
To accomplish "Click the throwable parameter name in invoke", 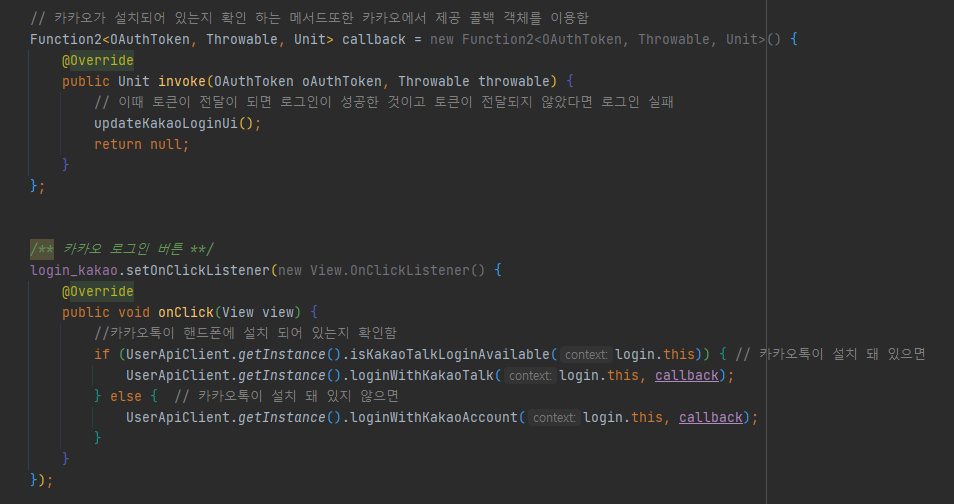I will (x=514, y=82).
